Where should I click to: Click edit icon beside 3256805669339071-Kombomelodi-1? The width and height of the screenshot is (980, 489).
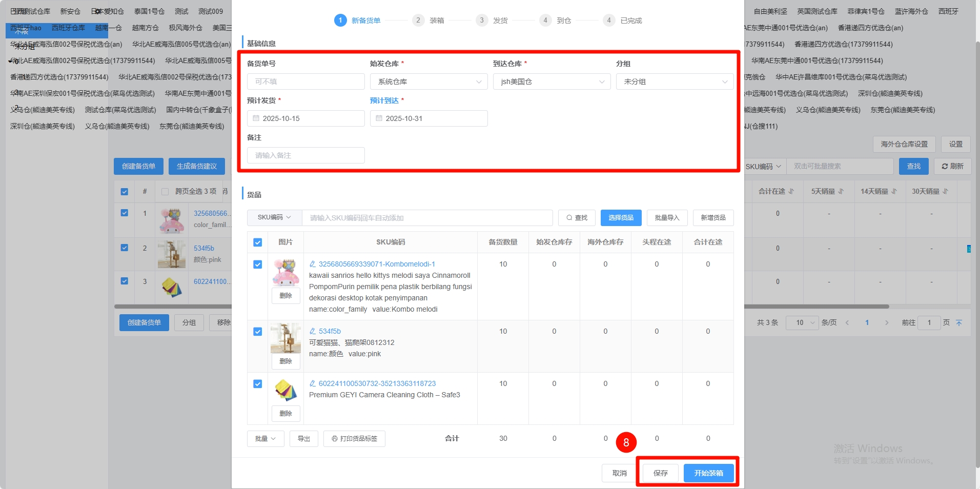click(313, 264)
